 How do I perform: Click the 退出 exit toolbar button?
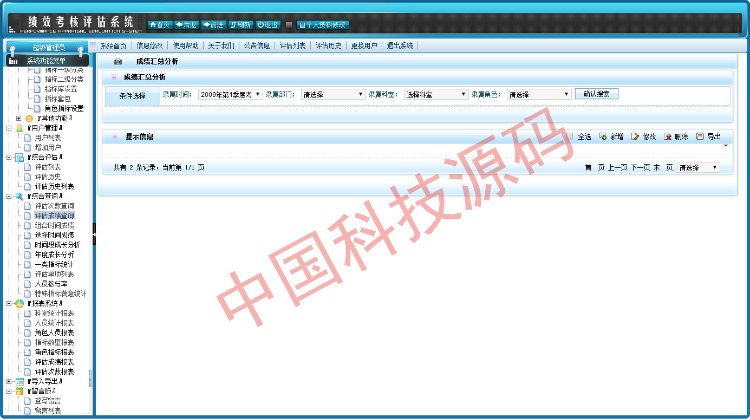click(268, 25)
